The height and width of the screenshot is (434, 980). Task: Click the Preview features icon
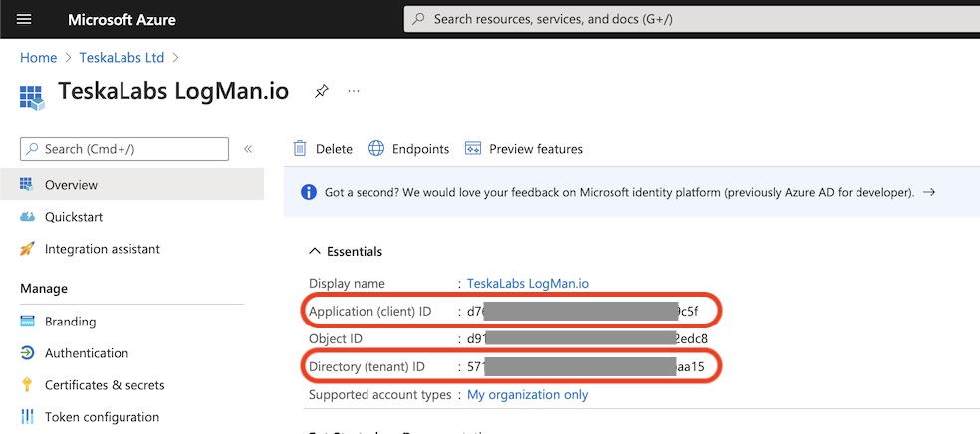click(472, 148)
